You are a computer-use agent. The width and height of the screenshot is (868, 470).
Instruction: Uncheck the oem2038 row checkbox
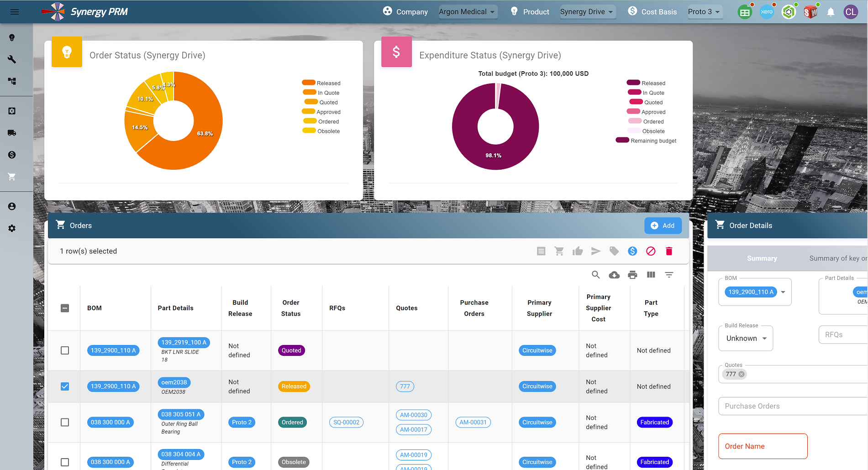tap(65, 386)
